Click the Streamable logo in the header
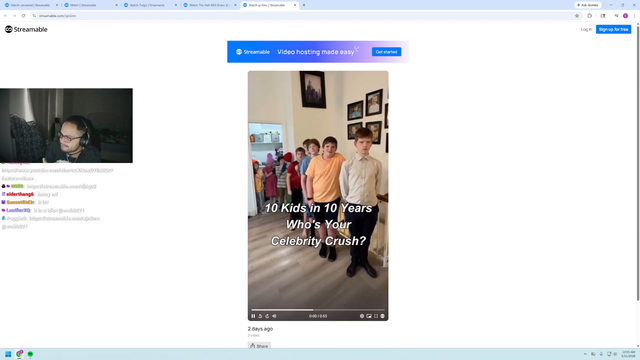Image resolution: width=640 pixels, height=360 pixels. click(26, 29)
